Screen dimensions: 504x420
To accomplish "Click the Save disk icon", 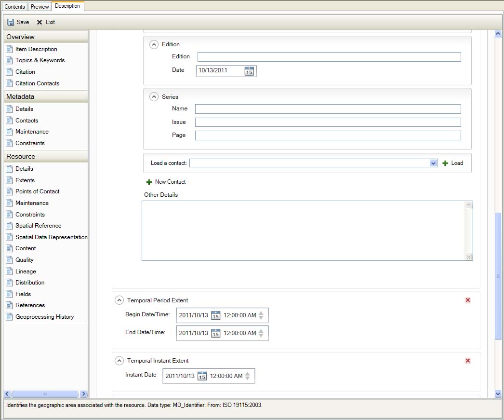I will tap(11, 22).
